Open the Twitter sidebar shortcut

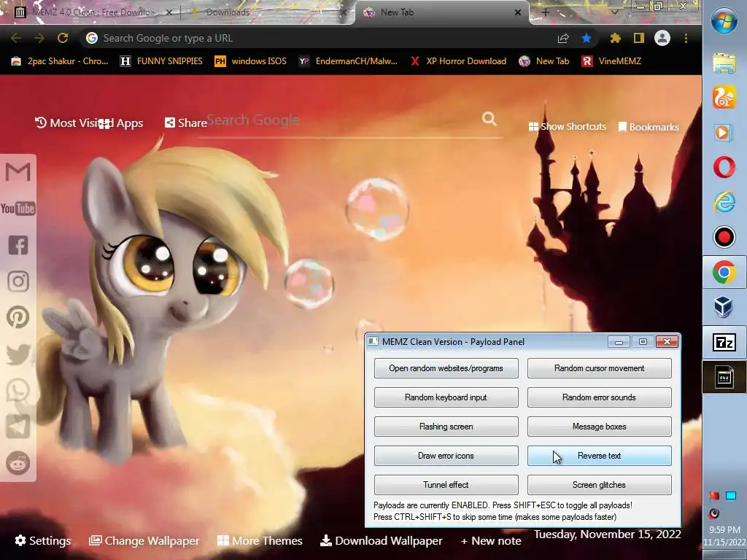point(18,354)
